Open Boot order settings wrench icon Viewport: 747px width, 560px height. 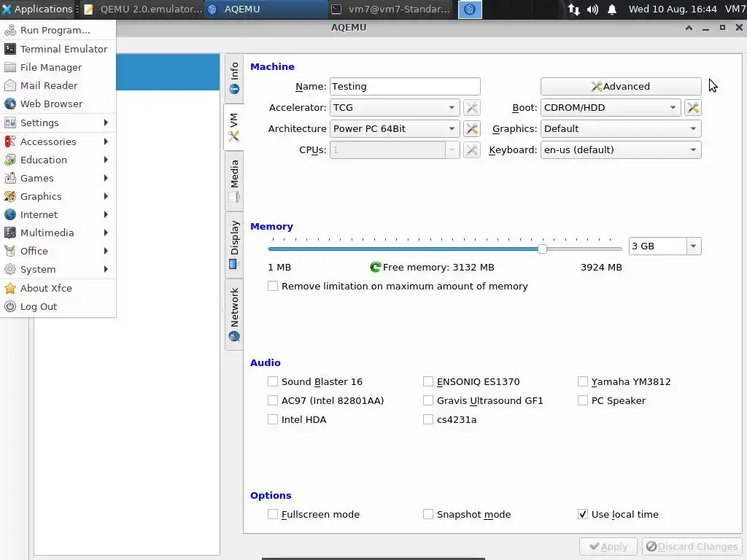pyautogui.click(x=693, y=108)
